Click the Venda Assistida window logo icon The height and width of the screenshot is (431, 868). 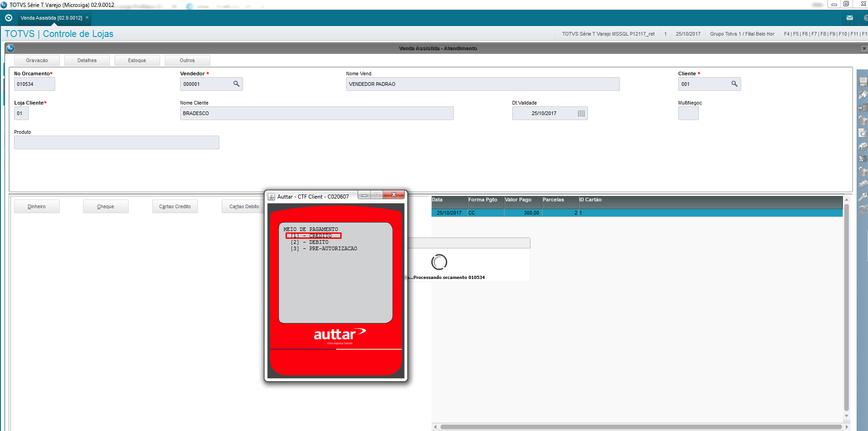[10, 48]
